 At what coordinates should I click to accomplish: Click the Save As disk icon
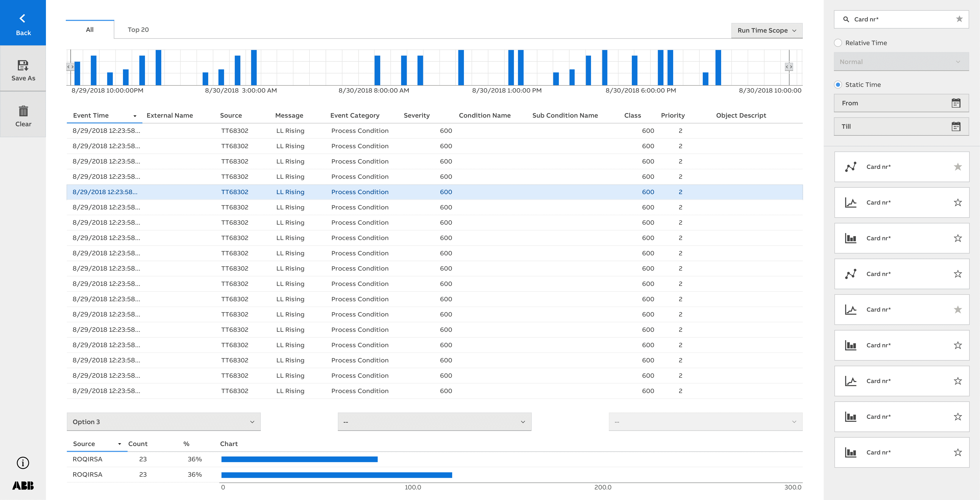point(23,65)
